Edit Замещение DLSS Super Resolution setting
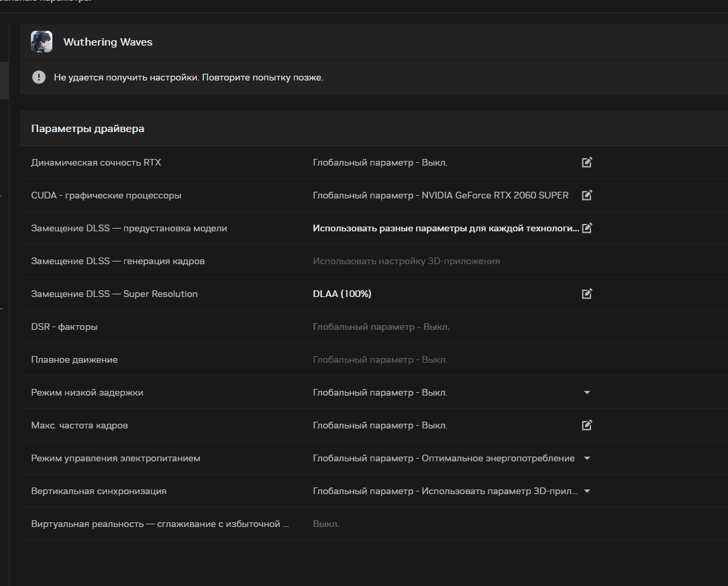The image size is (728, 586). point(587,294)
